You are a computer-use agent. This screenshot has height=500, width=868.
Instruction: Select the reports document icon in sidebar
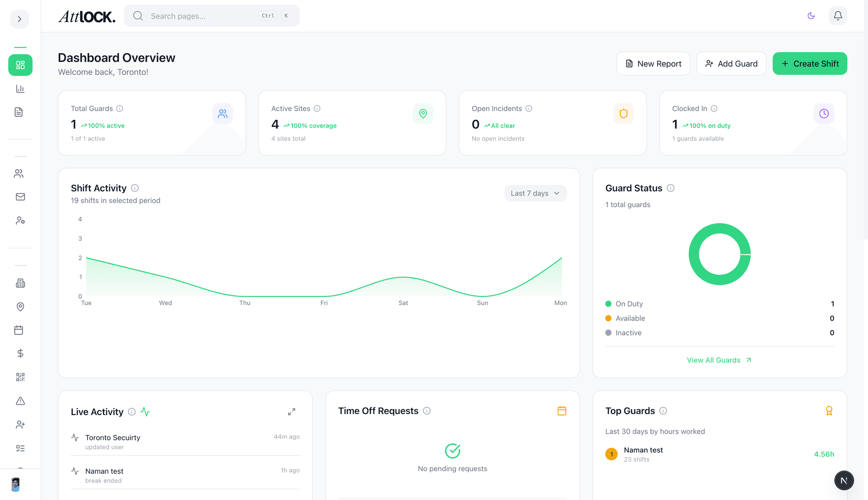[20, 112]
